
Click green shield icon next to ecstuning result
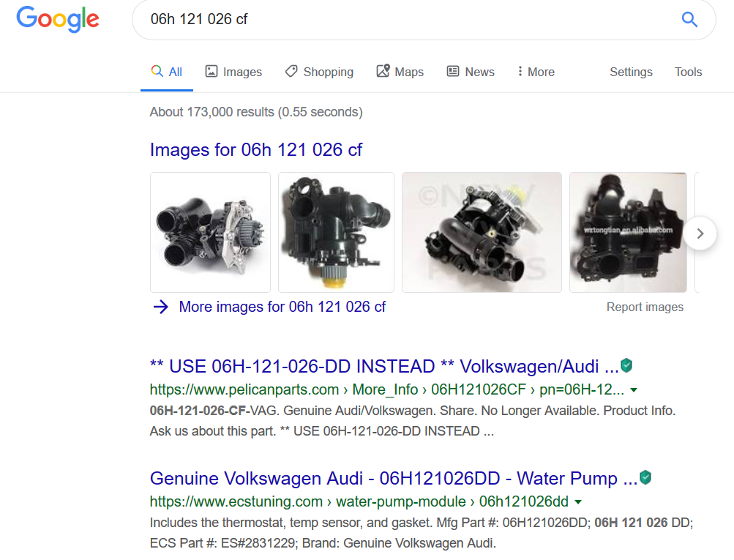pos(645,477)
